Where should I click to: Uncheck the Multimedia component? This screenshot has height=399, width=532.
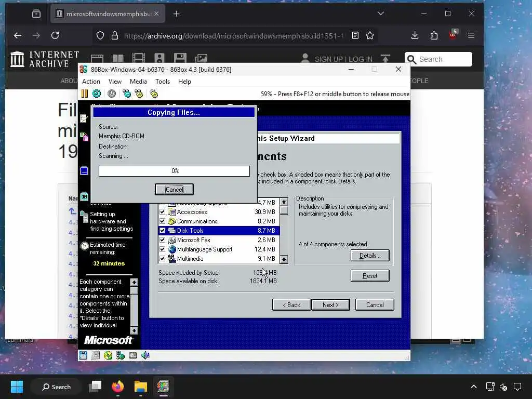pos(162,259)
